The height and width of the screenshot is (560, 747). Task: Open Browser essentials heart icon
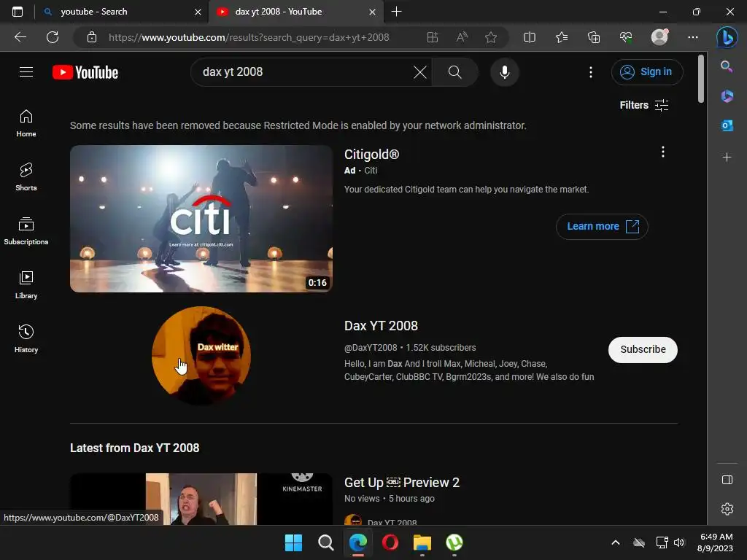[x=626, y=37]
